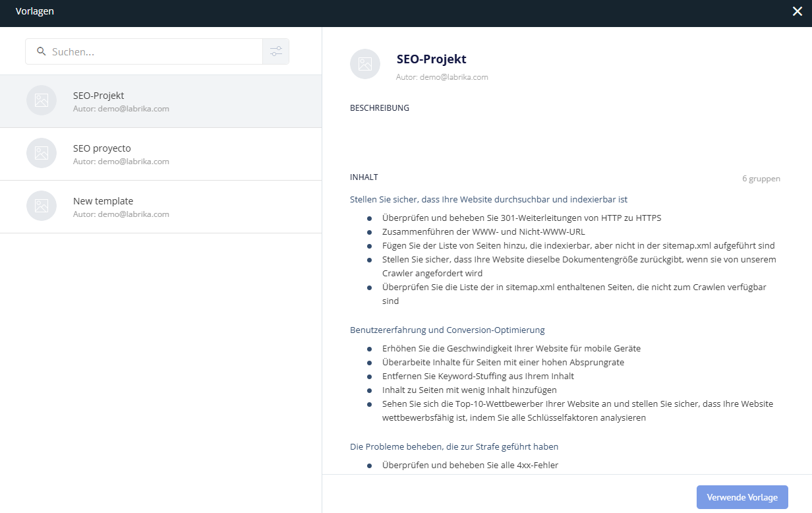Screen dimensions: 812x513
Task: Click the SEO-Projekt template image placeholder in list
Action: point(42,101)
